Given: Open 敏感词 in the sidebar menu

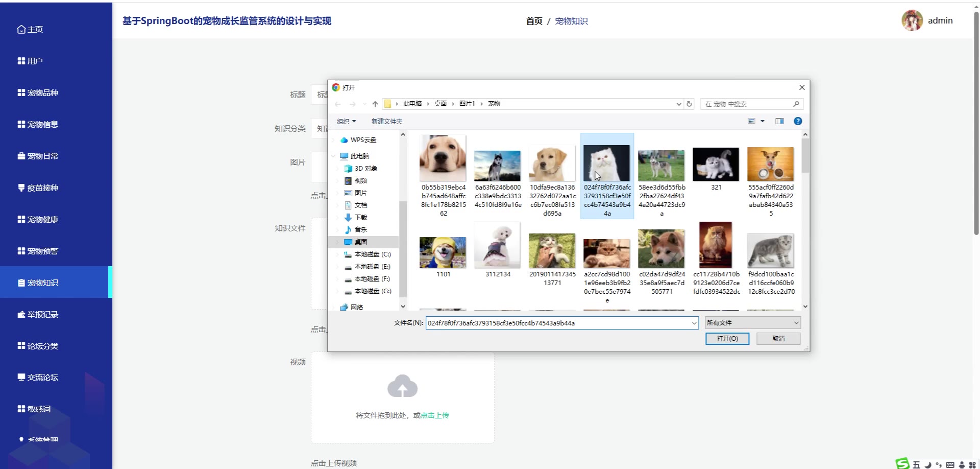Looking at the screenshot, I should pos(56,409).
